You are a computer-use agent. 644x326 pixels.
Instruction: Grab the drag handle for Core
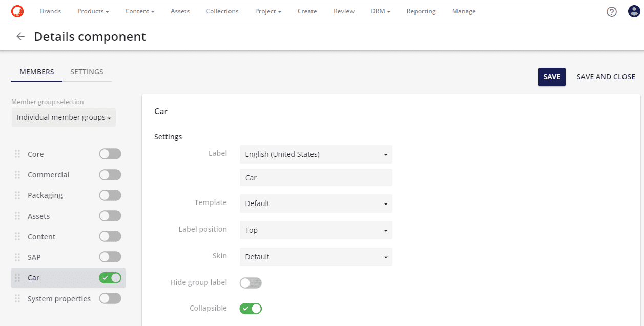click(17, 154)
